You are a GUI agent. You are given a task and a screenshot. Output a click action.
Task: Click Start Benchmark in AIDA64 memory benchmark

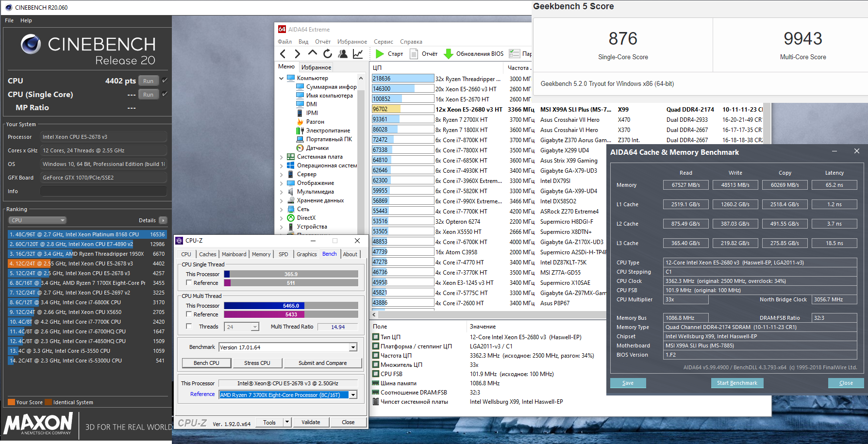[737, 383]
